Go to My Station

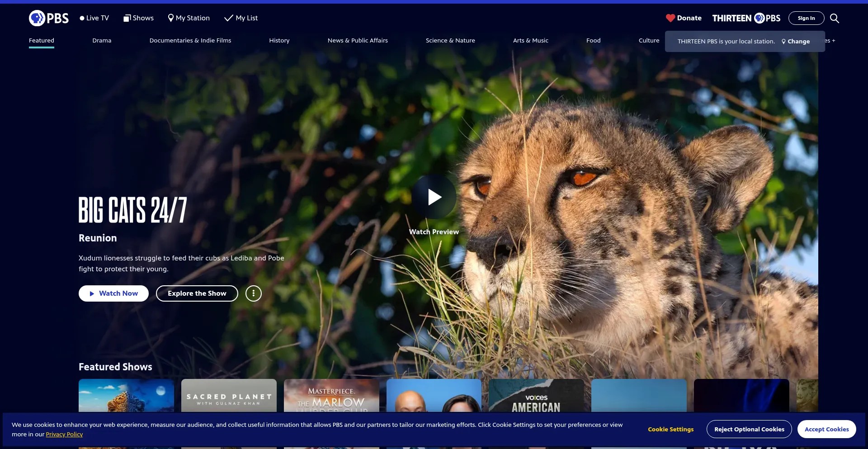click(x=189, y=18)
